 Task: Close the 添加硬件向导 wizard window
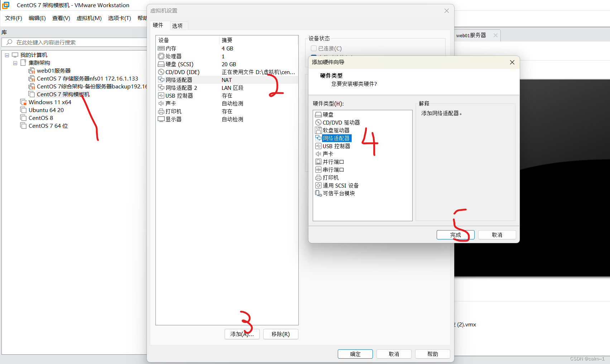(512, 62)
